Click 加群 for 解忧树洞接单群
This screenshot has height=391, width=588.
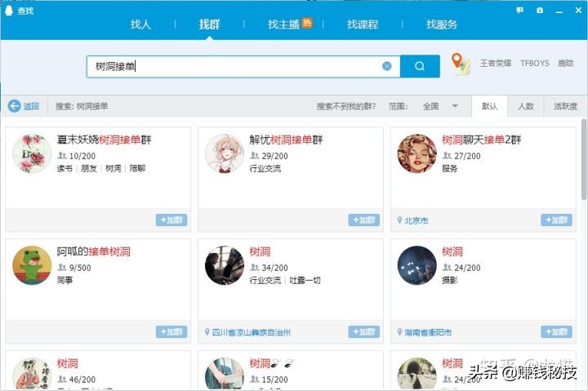click(x=363, y=220)
